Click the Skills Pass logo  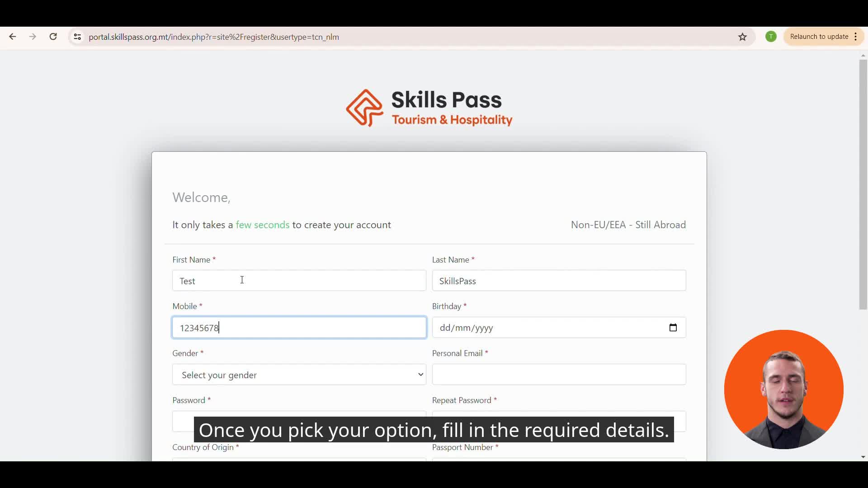pyautogui.click(x=429, y=108)
